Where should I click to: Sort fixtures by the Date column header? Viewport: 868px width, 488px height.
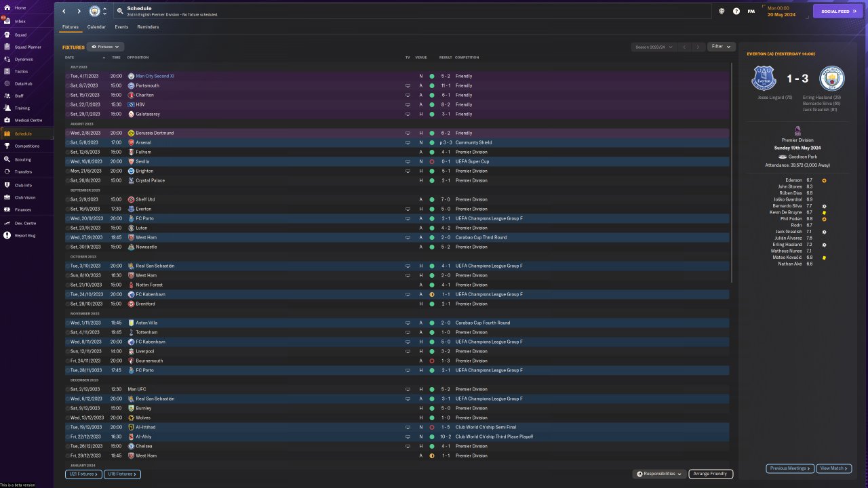point(69,58)
